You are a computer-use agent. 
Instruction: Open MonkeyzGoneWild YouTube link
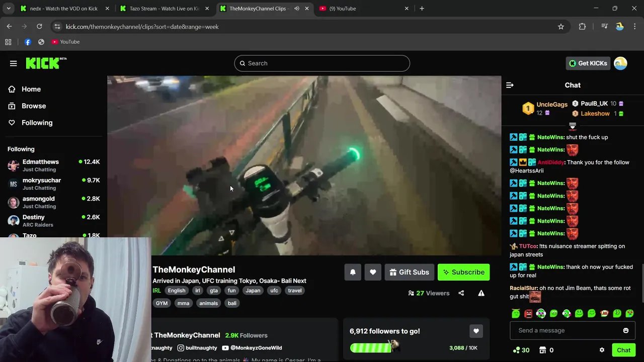tap(252, 348)
